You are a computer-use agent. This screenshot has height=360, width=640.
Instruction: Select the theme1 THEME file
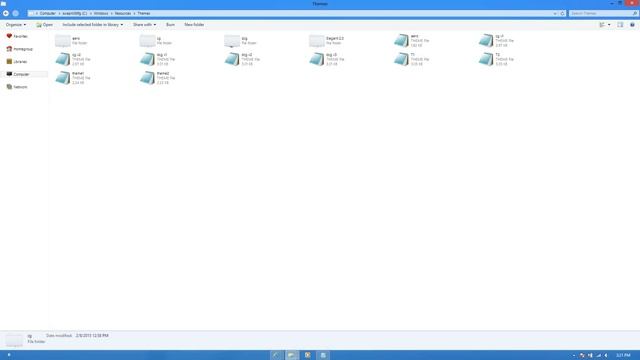[73, 78]
